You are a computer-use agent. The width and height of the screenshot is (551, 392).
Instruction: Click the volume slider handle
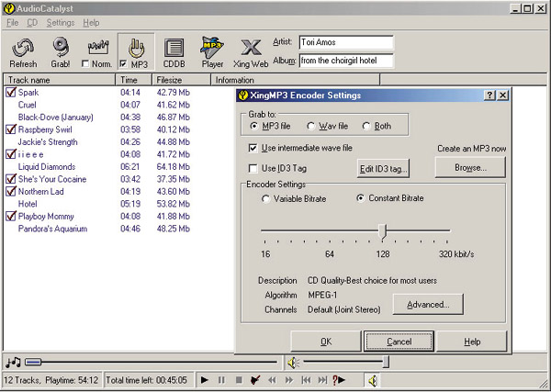[x=386, y=362]
